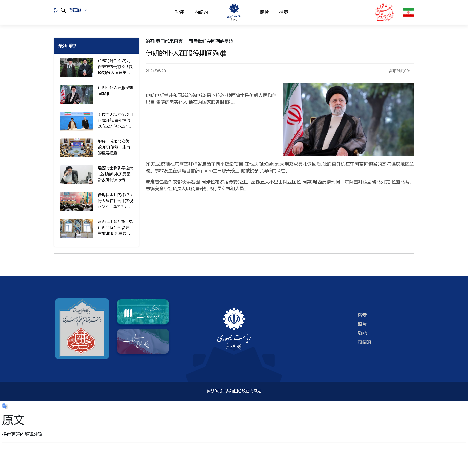Click the RSS feed icon
Screen dimensions: 468x476
pos(56,10)
